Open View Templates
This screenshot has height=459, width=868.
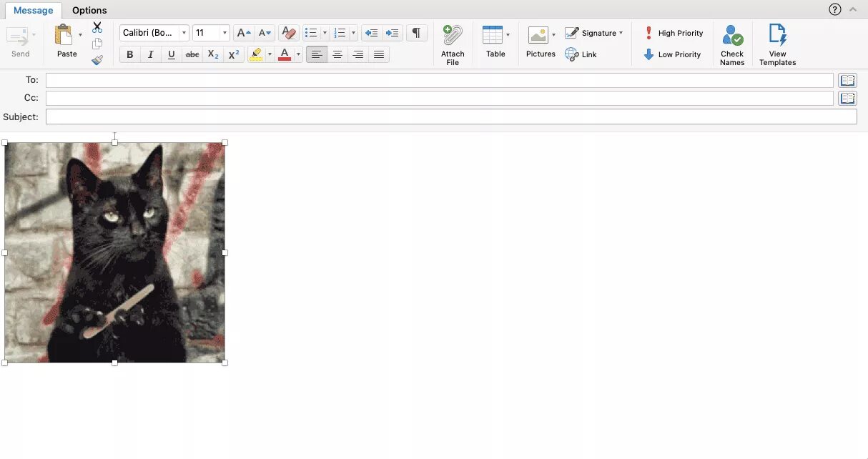777,45
